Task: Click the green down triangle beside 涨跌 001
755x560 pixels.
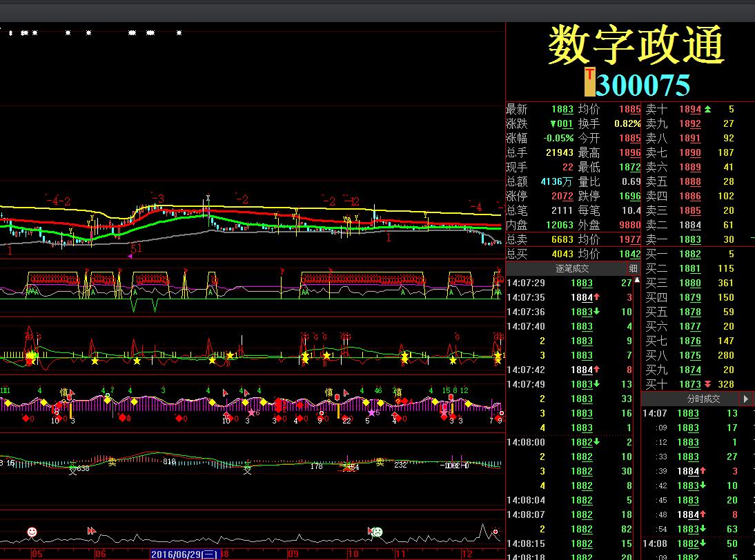Action: coord(553,124)
